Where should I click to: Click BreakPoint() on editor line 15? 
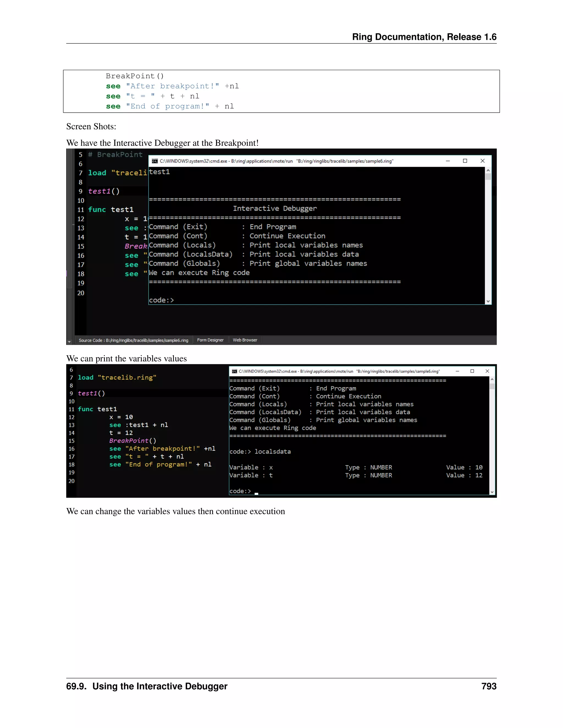133,441
